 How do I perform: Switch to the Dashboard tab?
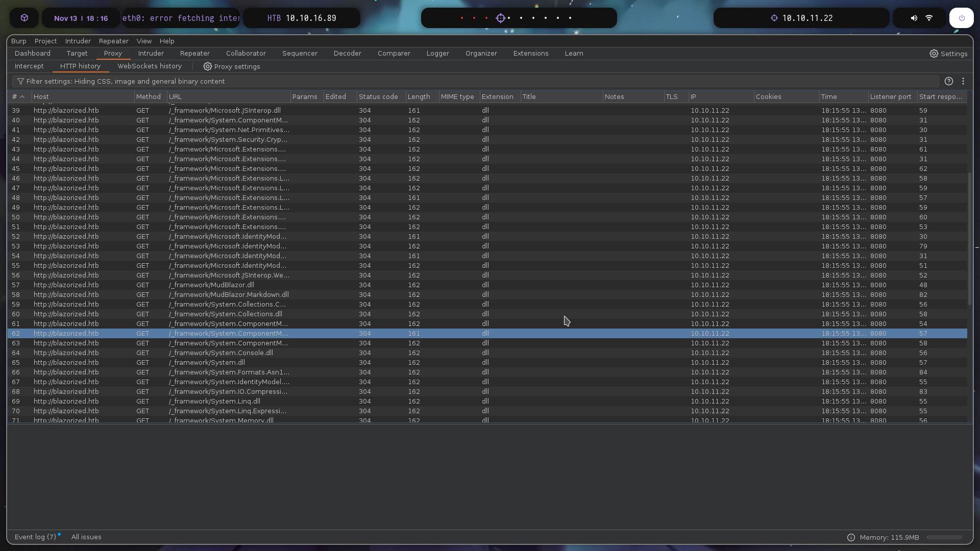coord(33,53)
